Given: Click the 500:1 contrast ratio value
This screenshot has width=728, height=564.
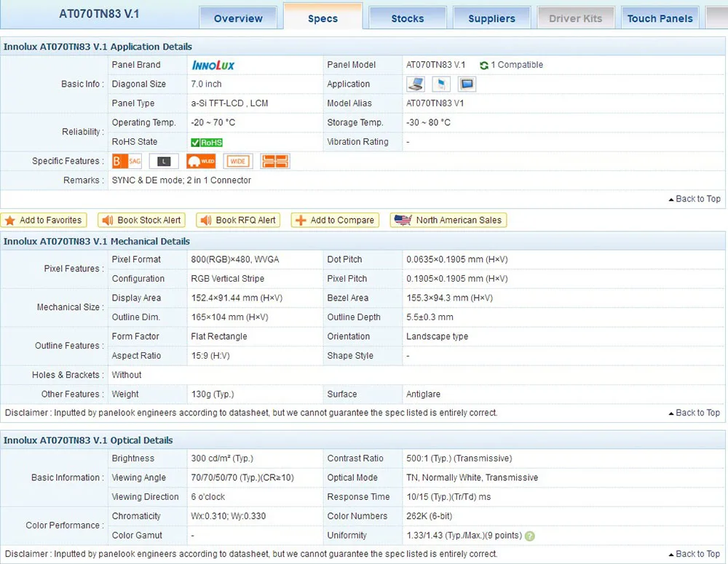Looking at the screenshot, I should tap(459, 458).
